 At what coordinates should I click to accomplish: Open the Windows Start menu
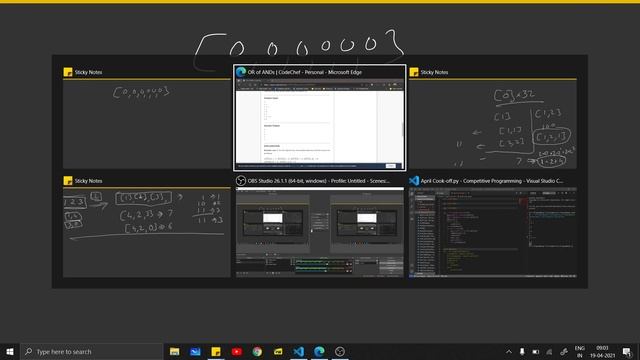(10, 351)
